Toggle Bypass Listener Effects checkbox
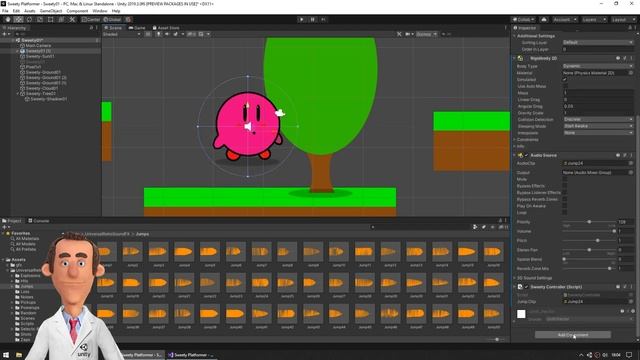The width and height of the screenshot is (640, 360). [565, 192]
